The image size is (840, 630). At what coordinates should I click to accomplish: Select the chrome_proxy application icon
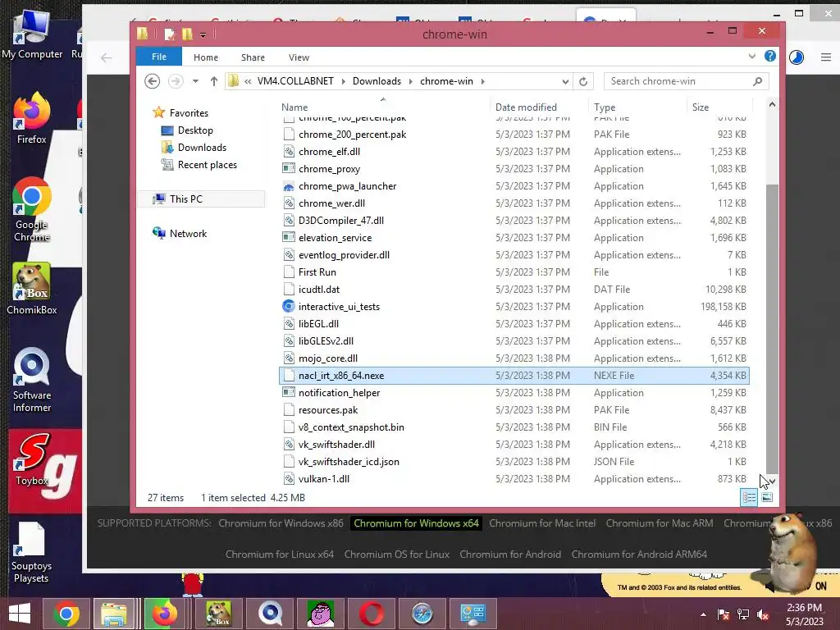coord(289,169)
